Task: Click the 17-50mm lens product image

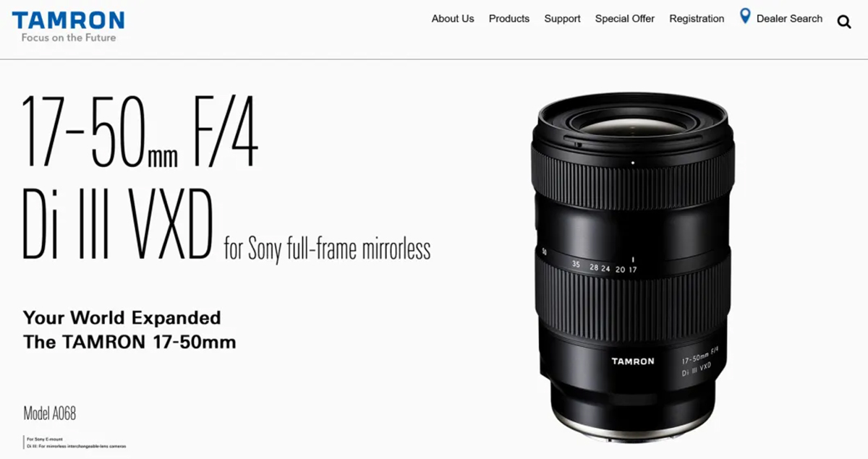Action: click(x=631, y=266)
